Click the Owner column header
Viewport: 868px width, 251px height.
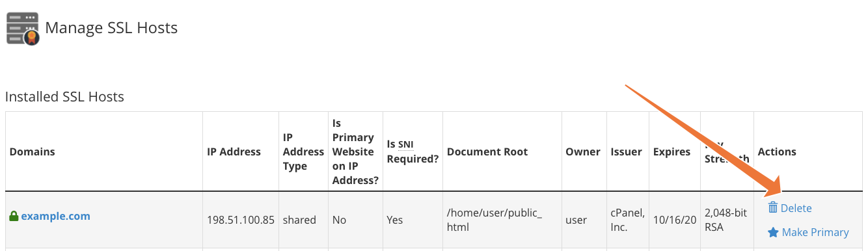[x=583, y=152]
